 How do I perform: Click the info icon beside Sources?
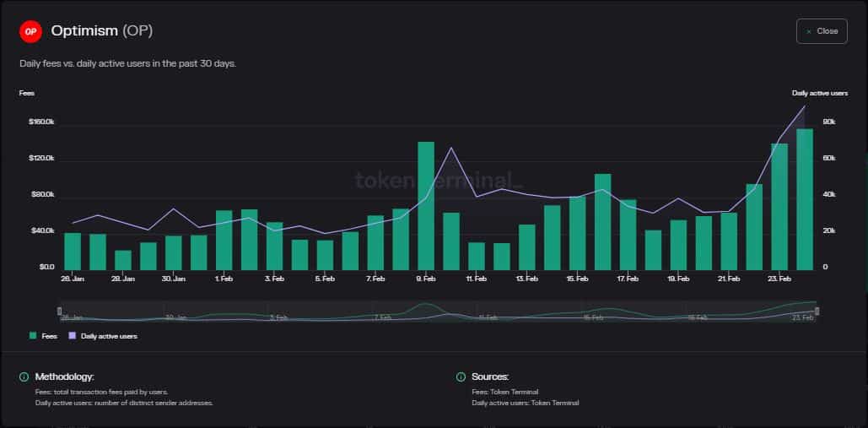[461, 377]
